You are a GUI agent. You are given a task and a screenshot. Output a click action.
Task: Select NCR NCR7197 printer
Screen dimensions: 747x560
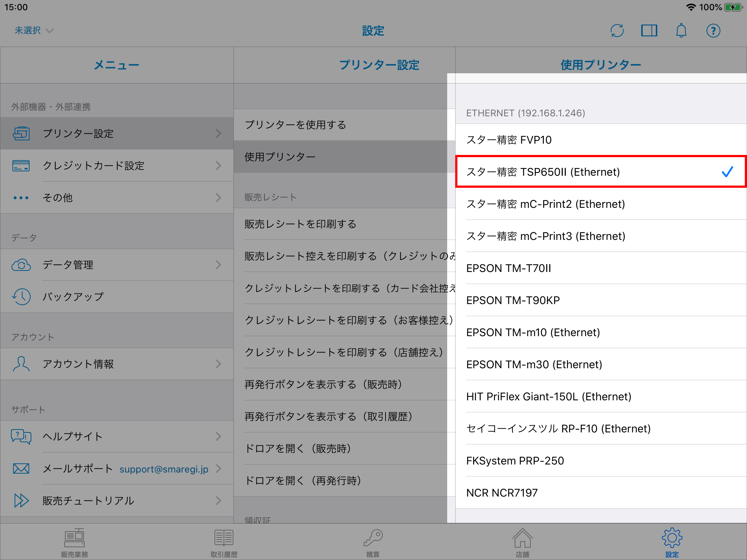(601, 493)
